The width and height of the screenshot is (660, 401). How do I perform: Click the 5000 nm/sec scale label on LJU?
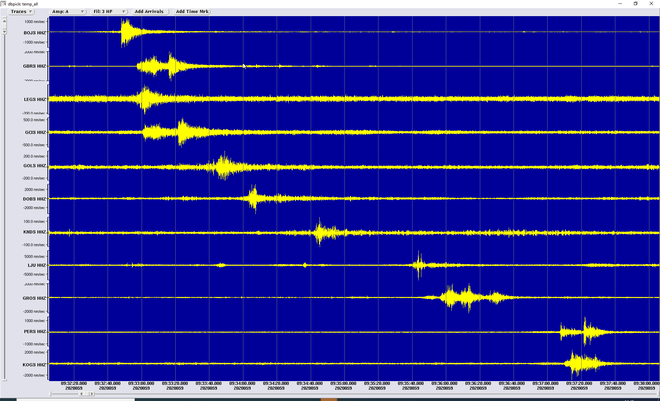[x=35, y=256]
